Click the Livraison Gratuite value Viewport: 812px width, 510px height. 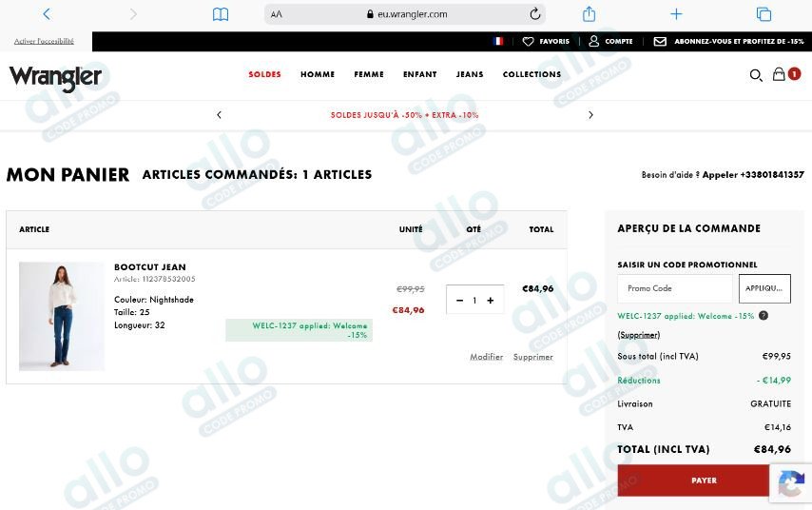pyautogui.click(x=770, y=403)
